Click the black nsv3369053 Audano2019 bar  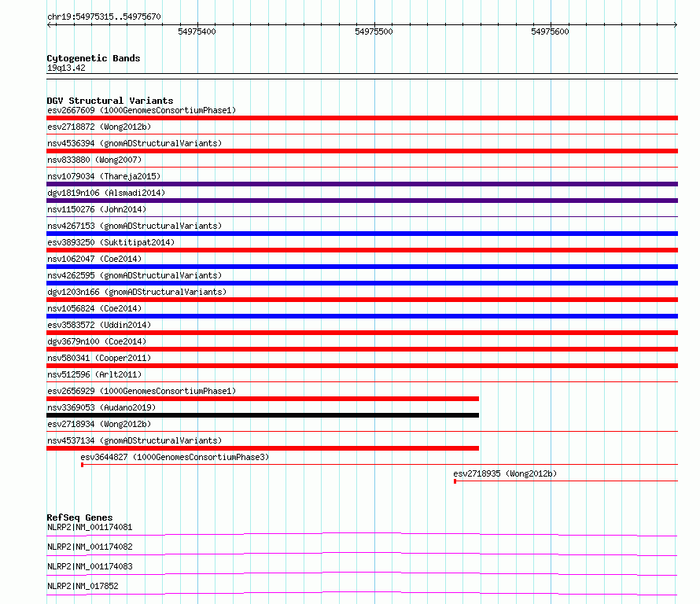click(263, 415)
